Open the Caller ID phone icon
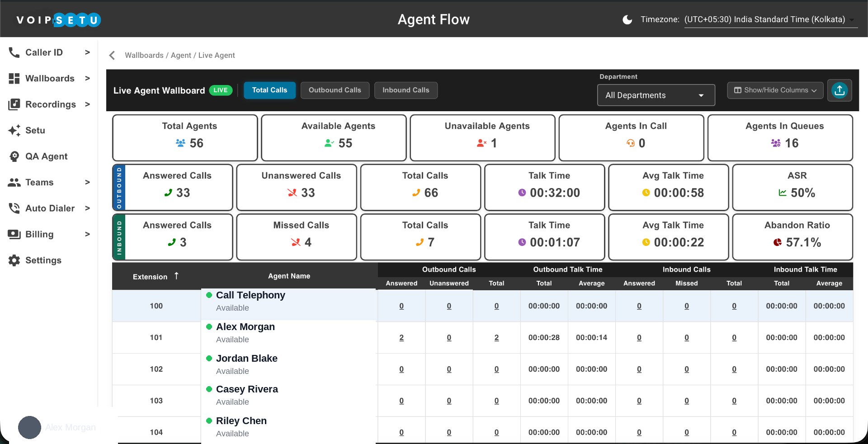 (x=14, y=52)
